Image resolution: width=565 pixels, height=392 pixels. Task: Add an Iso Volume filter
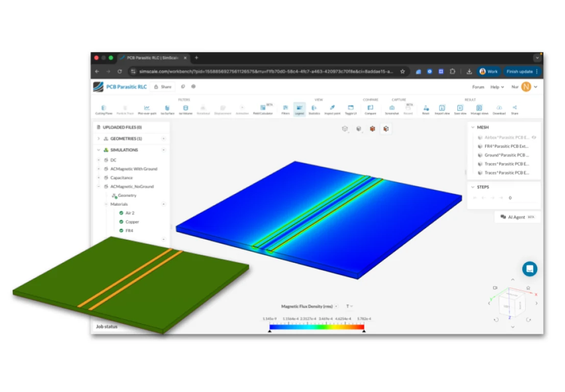click(x=186, y=110)
